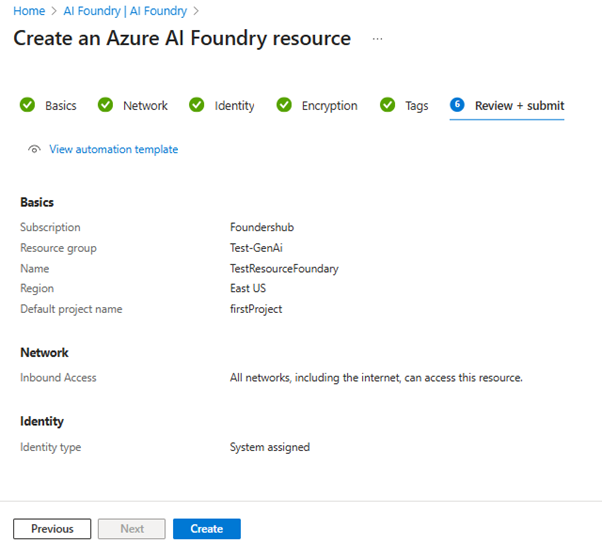
Task: Select the East US region value
Action: point(248,288)
